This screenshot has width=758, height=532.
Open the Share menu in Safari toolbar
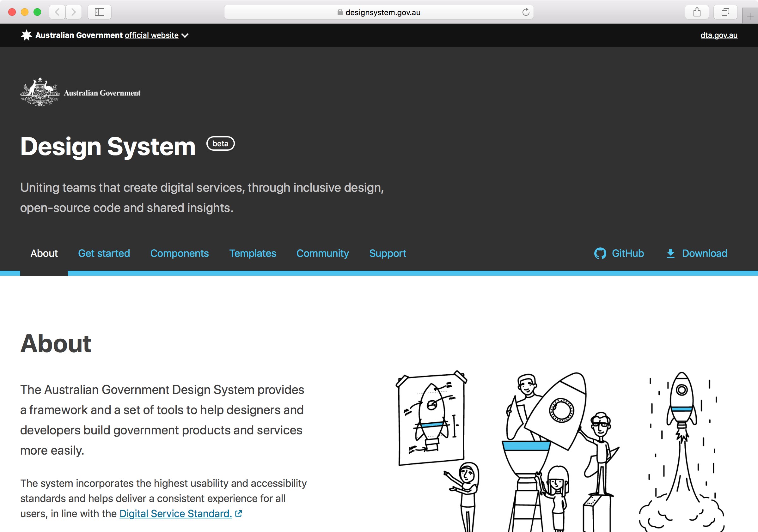pos(697,12)
